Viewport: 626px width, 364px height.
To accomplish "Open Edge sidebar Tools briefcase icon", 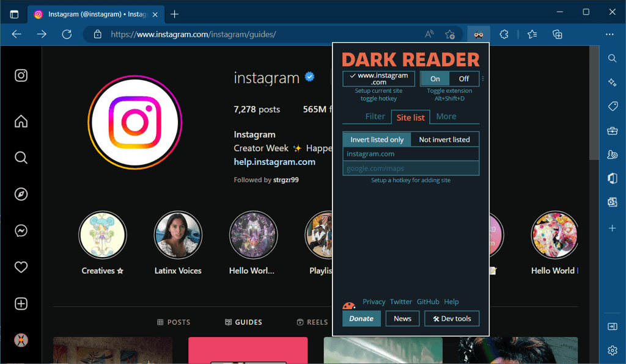I will click(x=613, y=131).
